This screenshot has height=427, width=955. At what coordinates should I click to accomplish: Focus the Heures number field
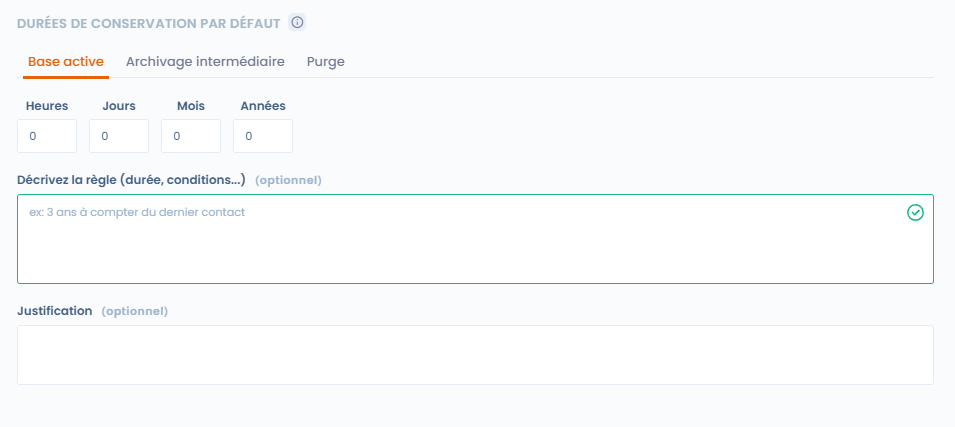click(47, 136)
